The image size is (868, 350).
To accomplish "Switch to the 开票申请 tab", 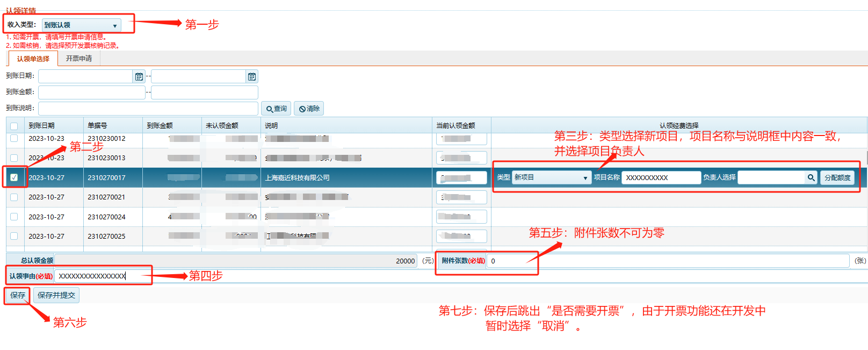I will click(79, 59).
